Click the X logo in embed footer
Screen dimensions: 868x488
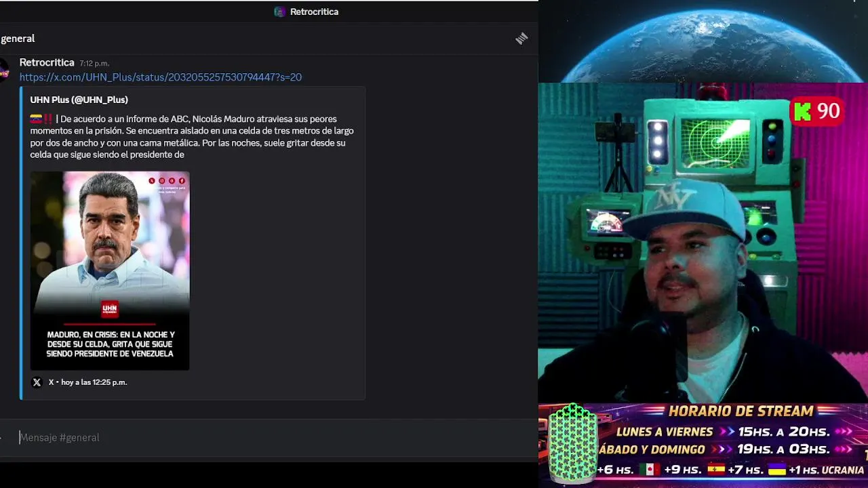(x=37, y=382)
